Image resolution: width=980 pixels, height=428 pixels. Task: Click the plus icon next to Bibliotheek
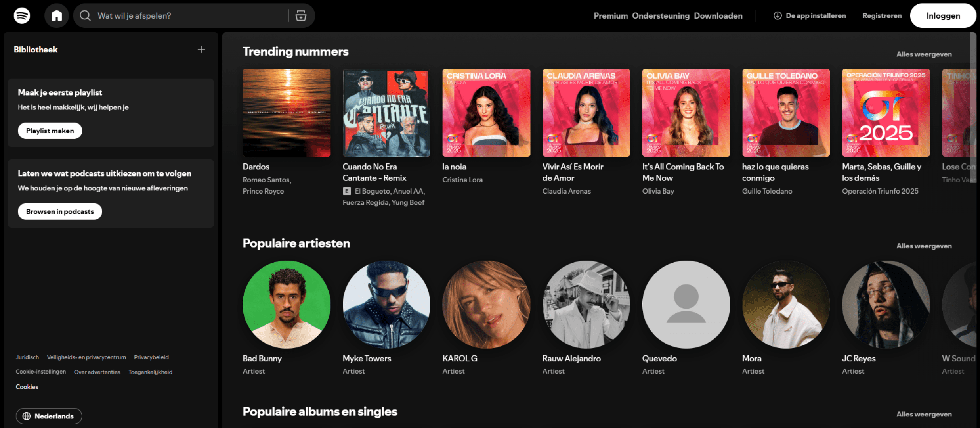201,50
